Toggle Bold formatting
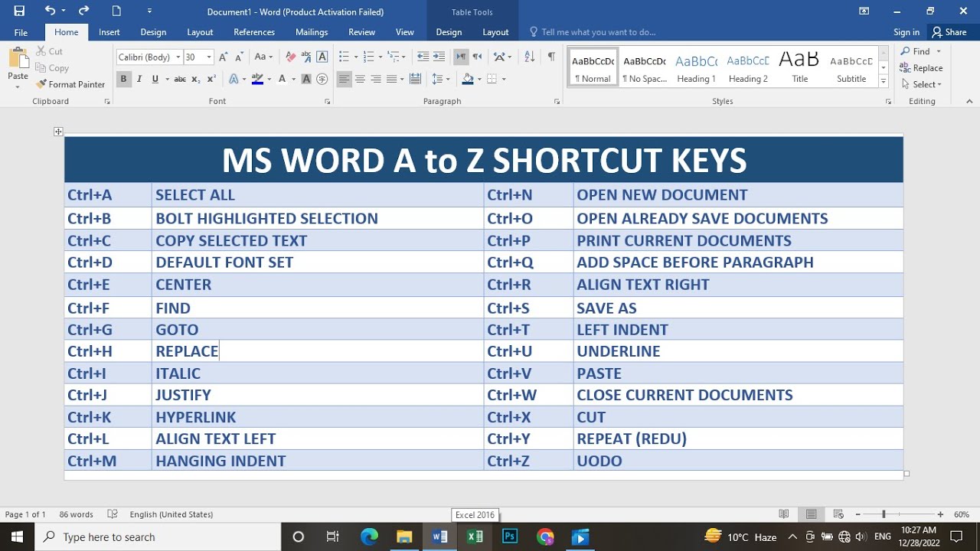This screenshot has width=980, height=551. coord(123,79)
